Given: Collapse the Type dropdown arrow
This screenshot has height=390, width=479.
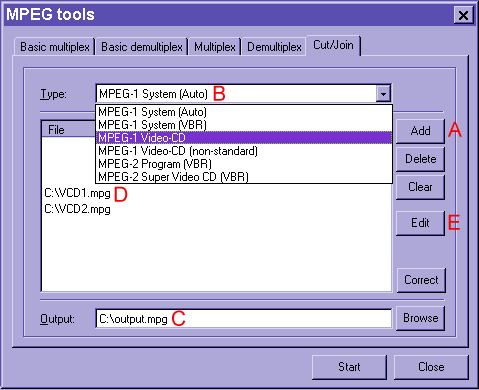Looking at the screenshot, I should click(x=383, y=94).
